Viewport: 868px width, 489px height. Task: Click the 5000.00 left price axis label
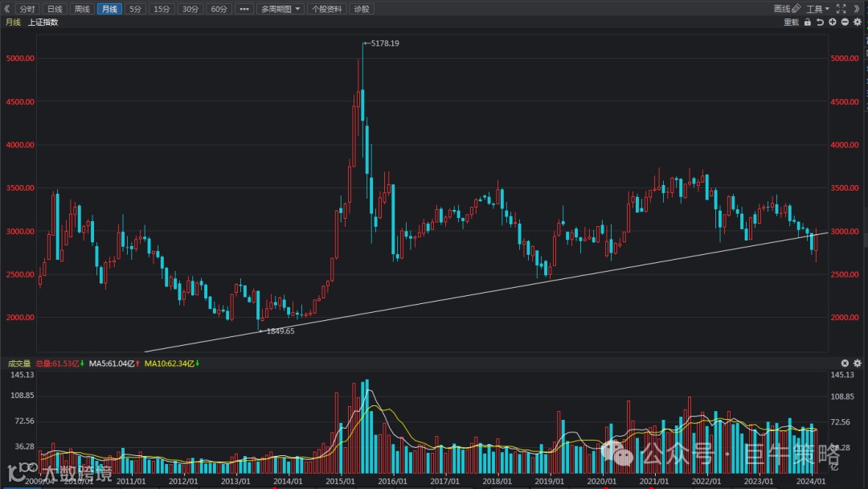pos(20,58)
